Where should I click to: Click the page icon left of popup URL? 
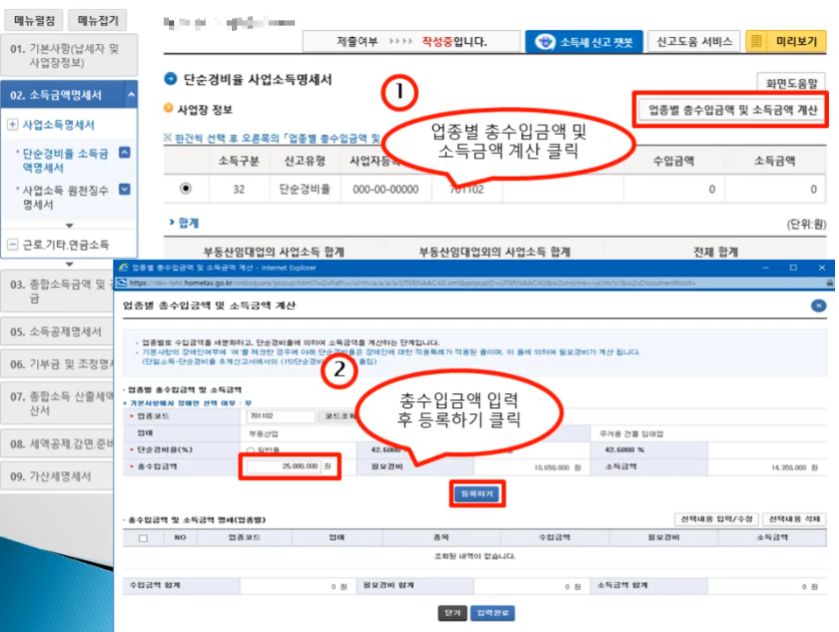click(x=122, y=283)
